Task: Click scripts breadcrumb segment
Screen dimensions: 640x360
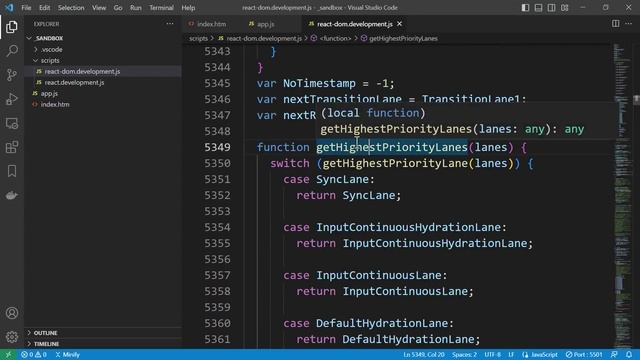Action: 198,38
